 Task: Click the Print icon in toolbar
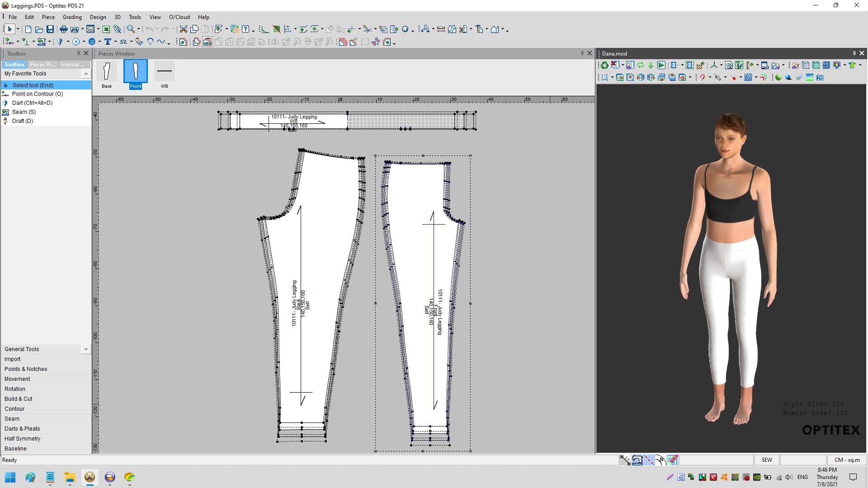point(64,29)
